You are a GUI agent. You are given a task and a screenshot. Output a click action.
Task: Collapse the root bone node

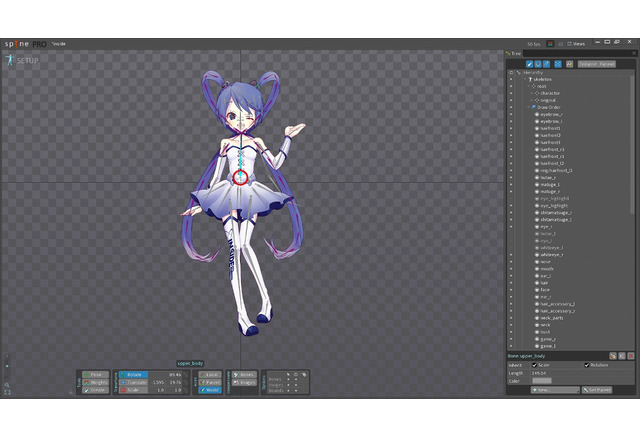pos(529,86)
